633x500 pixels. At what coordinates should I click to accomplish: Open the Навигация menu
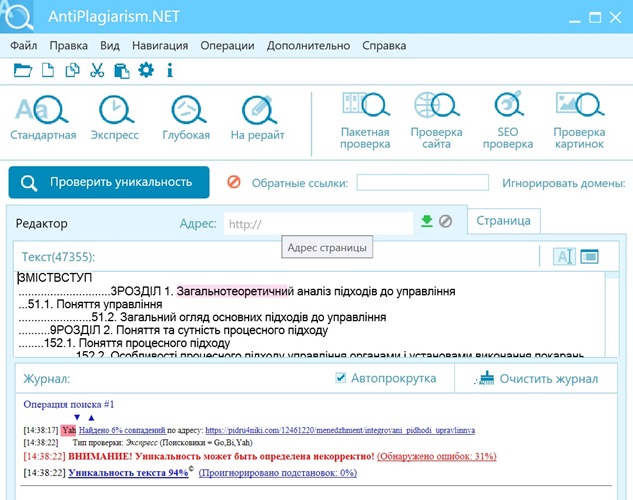(160, 46)
